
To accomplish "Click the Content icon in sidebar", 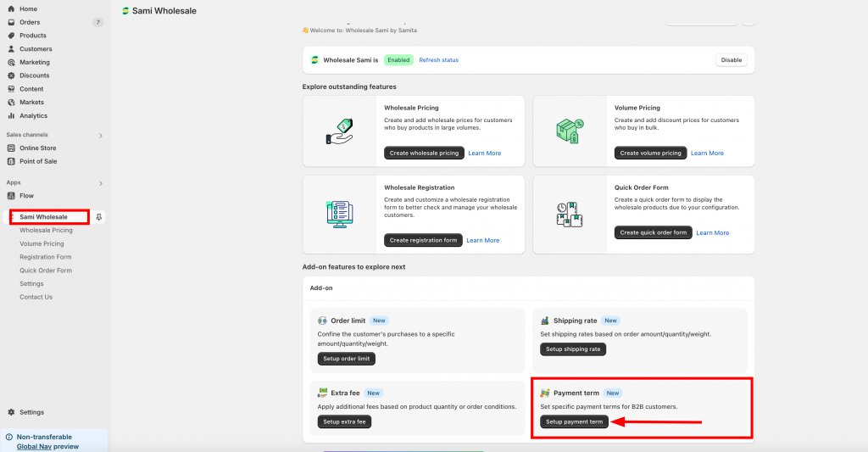I will click(x=11, y=89).
